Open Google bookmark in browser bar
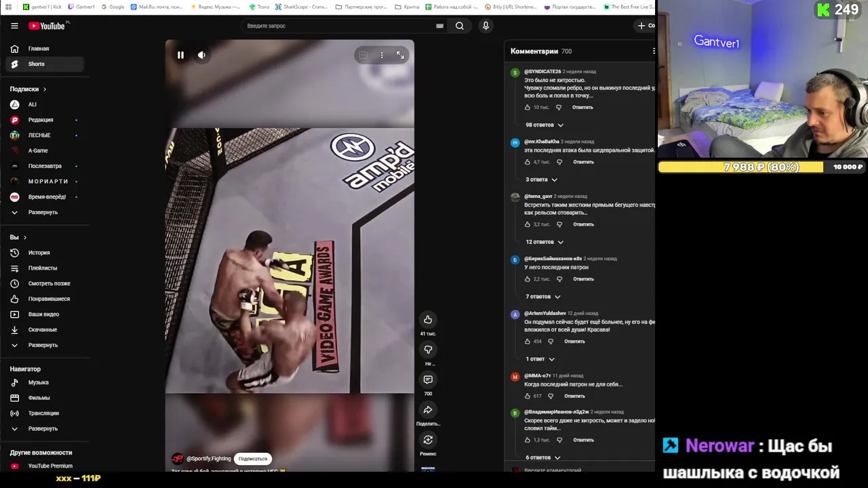This screenshot has width=868, height=488. 113,7
